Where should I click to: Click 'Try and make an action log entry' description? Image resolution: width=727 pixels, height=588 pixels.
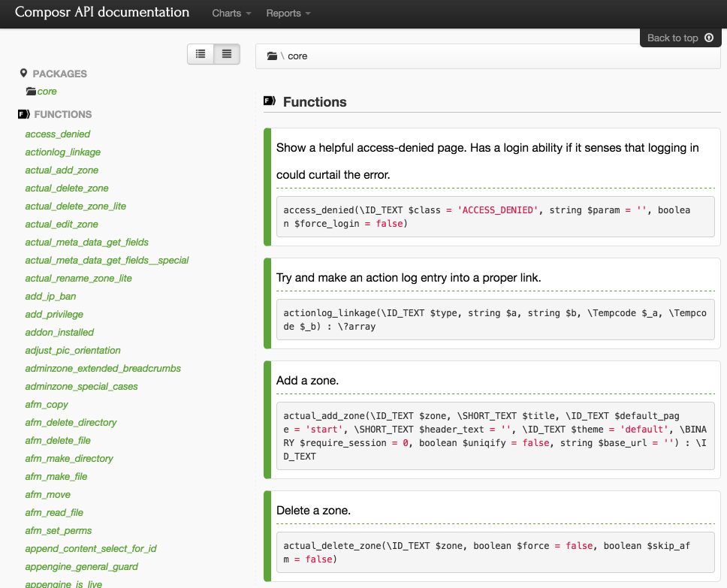409,278
